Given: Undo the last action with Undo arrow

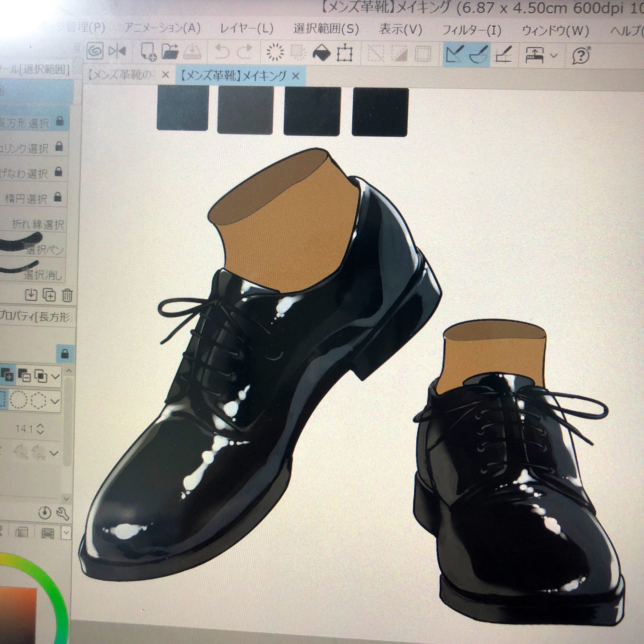Looking at the screenshot, I should click(x=223, y=52).
